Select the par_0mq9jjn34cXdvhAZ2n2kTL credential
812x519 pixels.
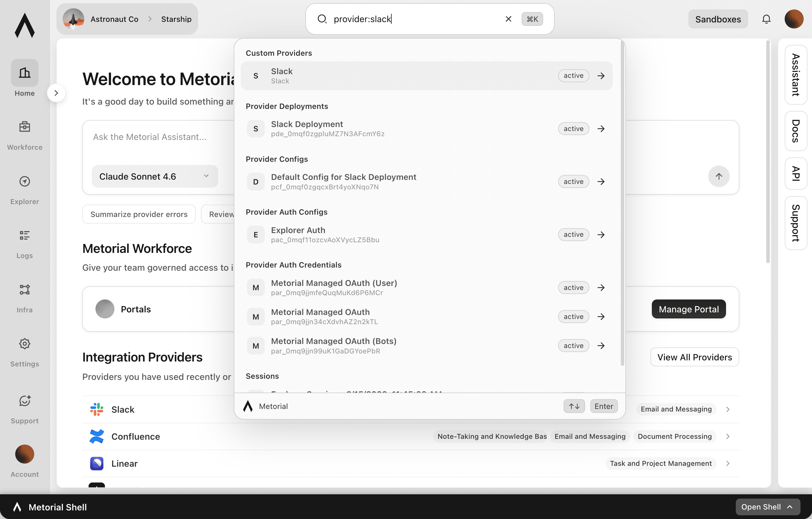pos(426,316)
